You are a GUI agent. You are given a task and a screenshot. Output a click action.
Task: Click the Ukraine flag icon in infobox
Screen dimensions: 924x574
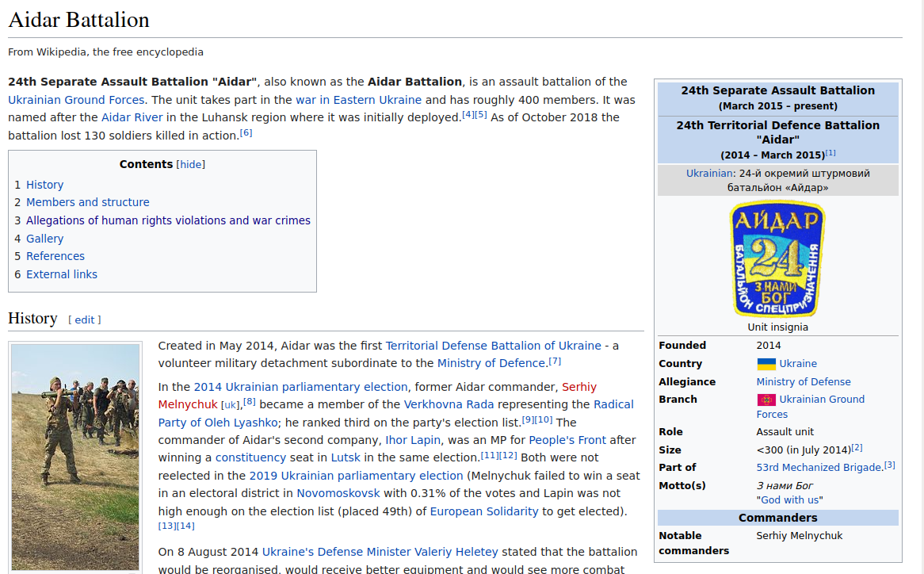[x=766, y=364]
